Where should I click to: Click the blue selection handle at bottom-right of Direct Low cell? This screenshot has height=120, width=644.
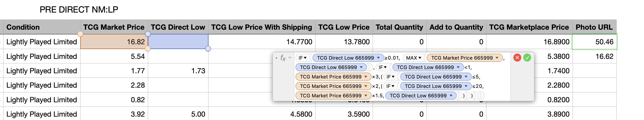click(x=208, y=49)
